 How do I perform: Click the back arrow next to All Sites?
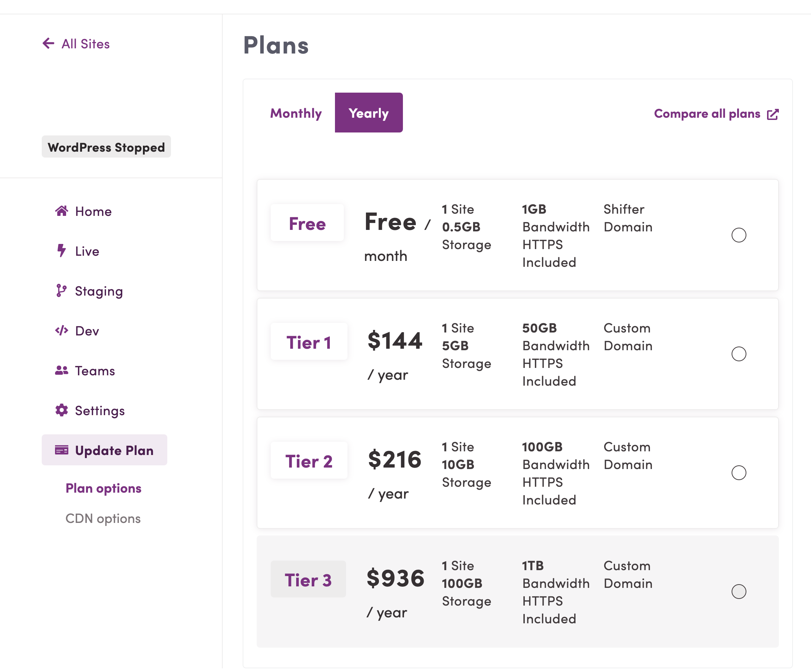[48, 43]
